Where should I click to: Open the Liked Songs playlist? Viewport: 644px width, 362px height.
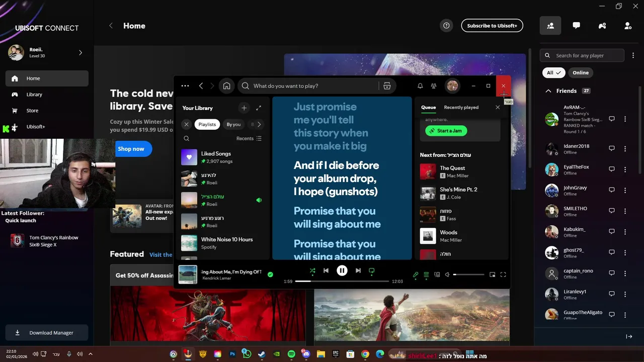click(x=221, y=157)
